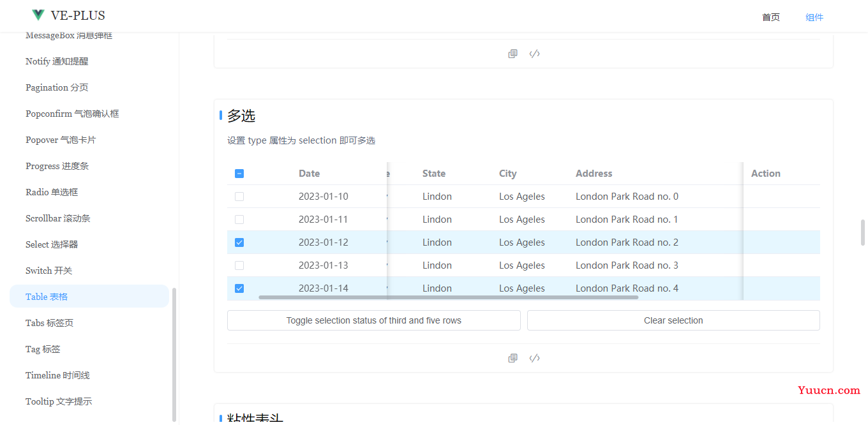Uncheck the 2023-01-12 row checkbox

[x=239, y=242]
